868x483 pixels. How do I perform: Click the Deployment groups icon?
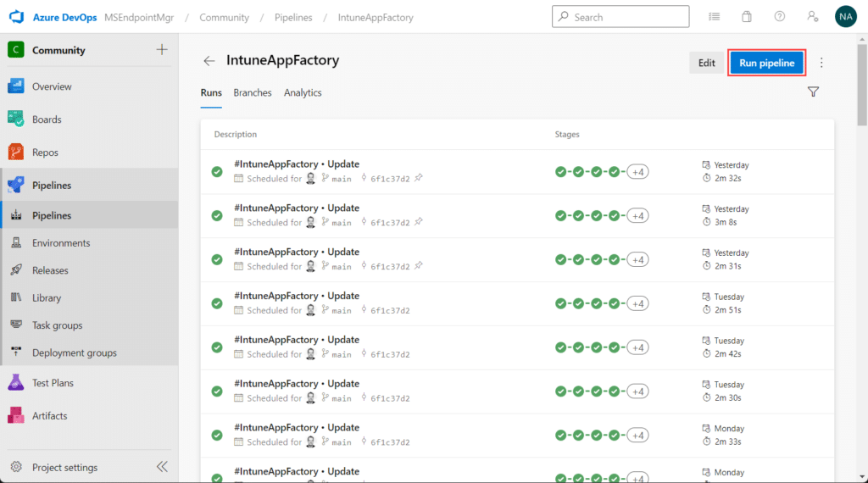click(x=16, y=352)
